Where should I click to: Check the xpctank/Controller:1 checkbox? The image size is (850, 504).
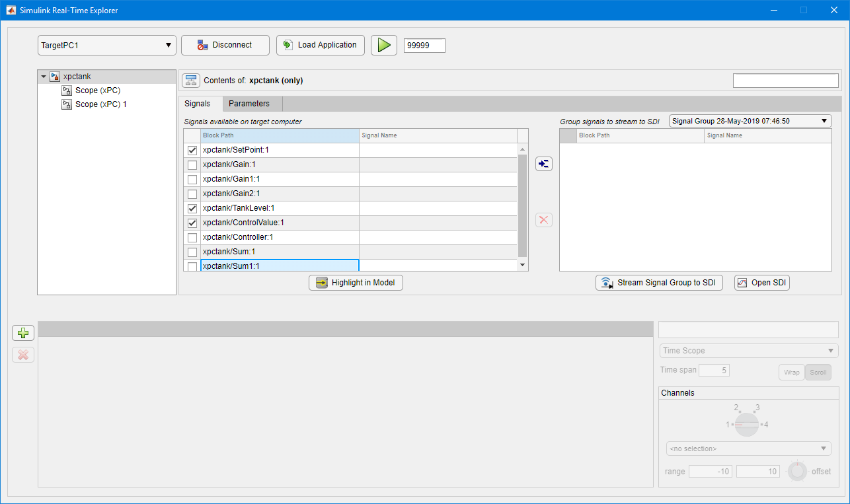[x=192, y=238]
